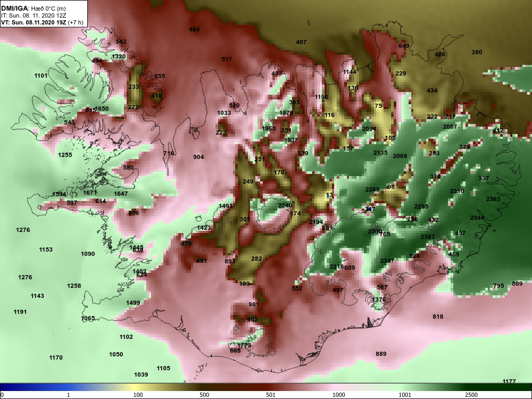
Task: Click the map value '889'
Action: pos(381,354)
